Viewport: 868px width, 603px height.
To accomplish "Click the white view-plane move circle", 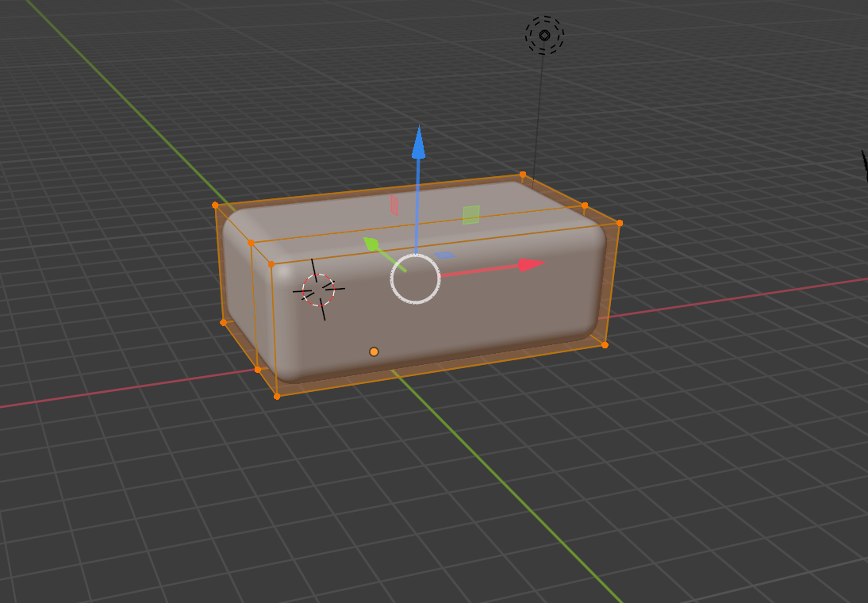I will click(415, 278).
